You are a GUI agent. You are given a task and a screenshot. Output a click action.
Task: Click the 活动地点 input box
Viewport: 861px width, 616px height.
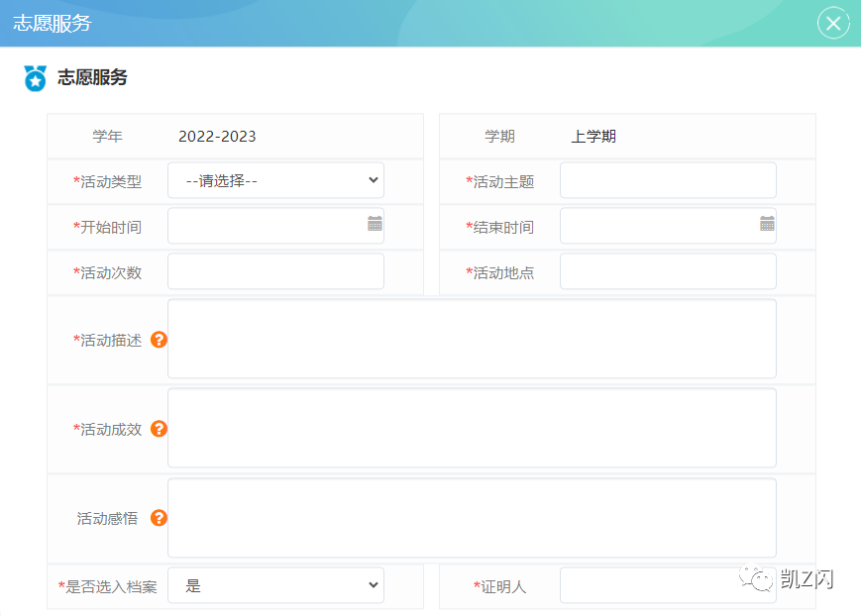668,271
